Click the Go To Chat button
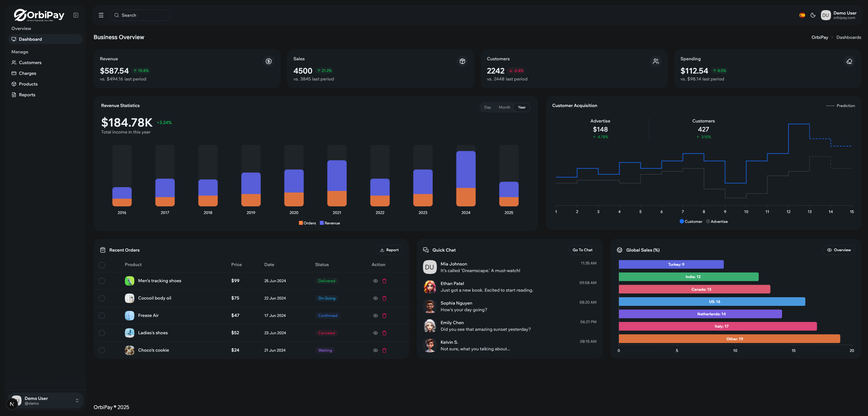The image size is (868, 416). [582, 250]
